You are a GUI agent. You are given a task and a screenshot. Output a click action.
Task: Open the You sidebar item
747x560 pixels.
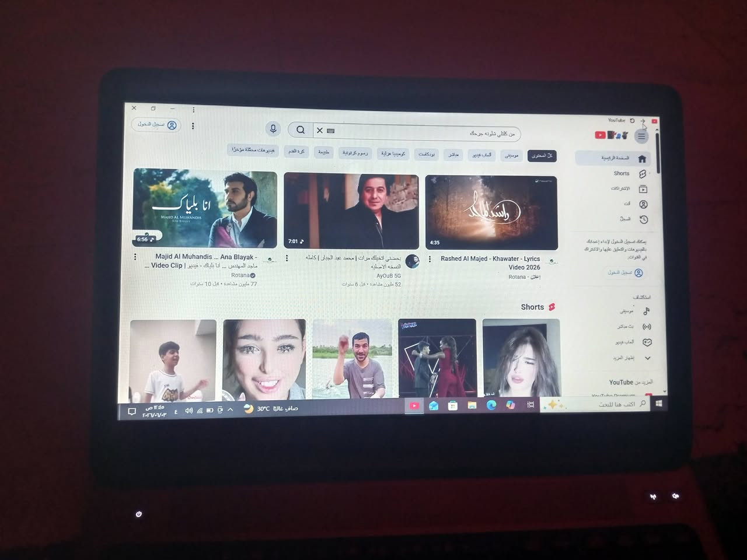(635, 204)
